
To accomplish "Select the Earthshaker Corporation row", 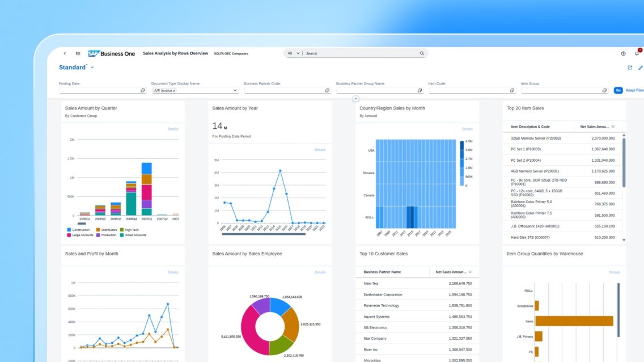I will [417, 294].
